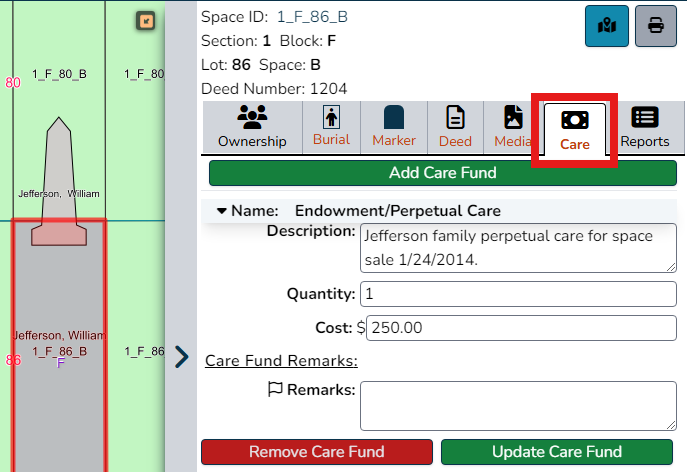Image resolution: width=687 pixels, height=472 pixels.
Task: Select the Deed tab
Action: (455, 127)
